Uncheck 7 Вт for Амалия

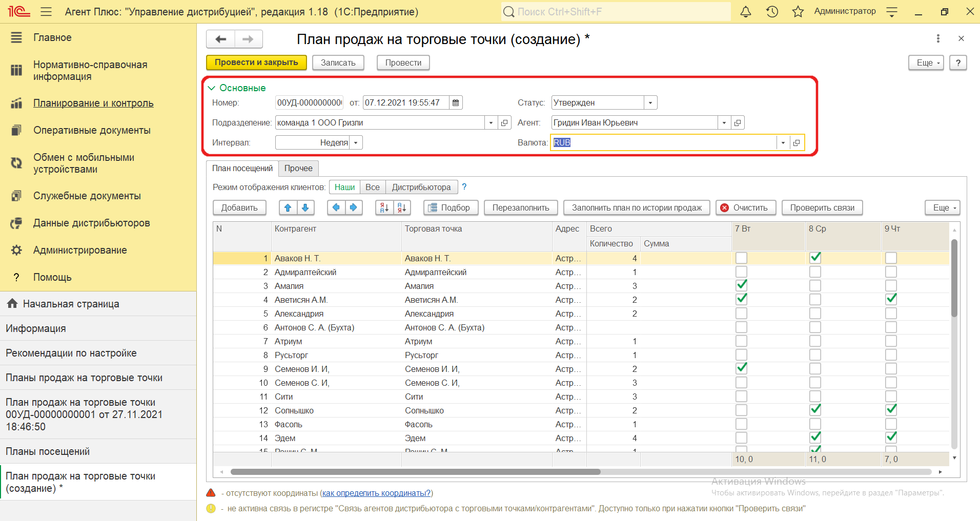[x=741, y=285]
